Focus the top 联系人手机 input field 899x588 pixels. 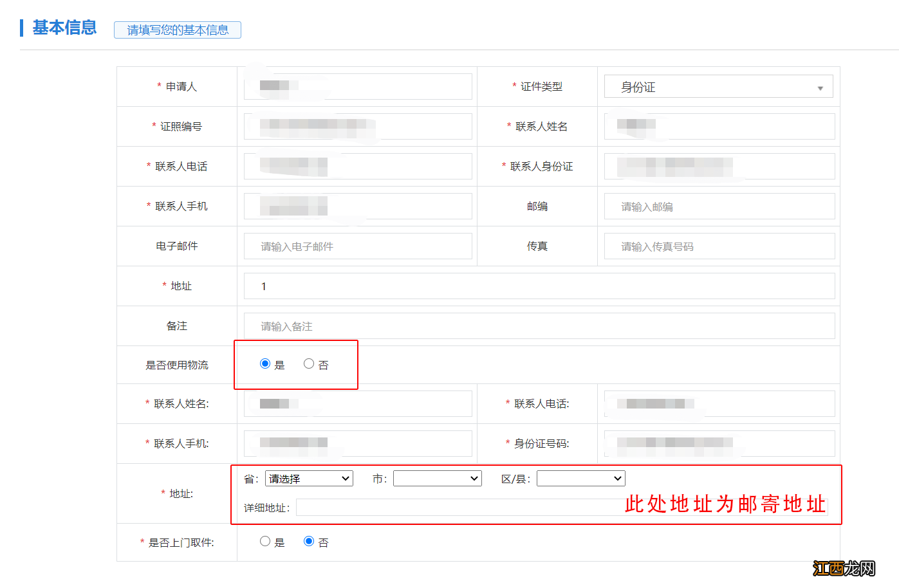point(358,206)
